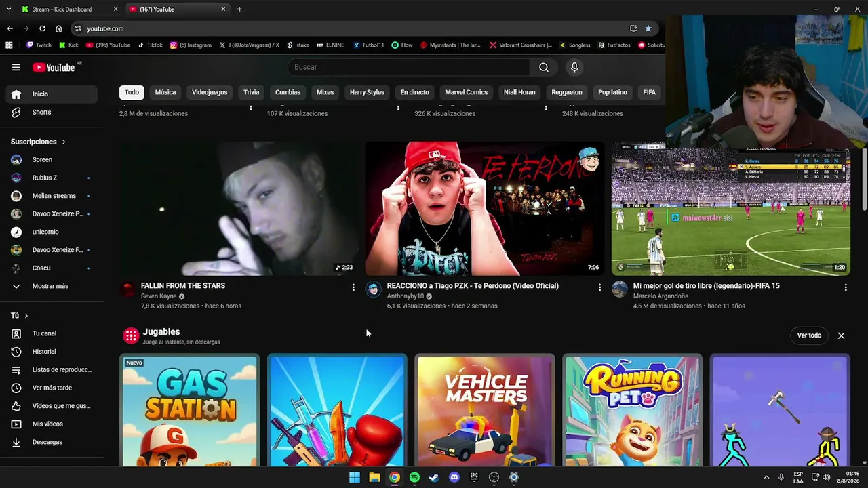Open the Twitch bookmark

tap(39, 45)
